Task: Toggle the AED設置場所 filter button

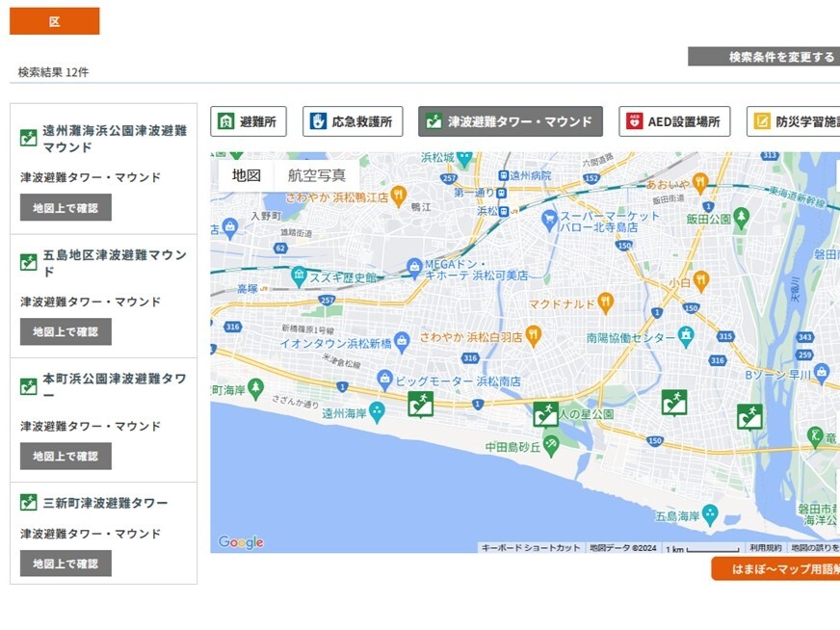Action: 674,121
